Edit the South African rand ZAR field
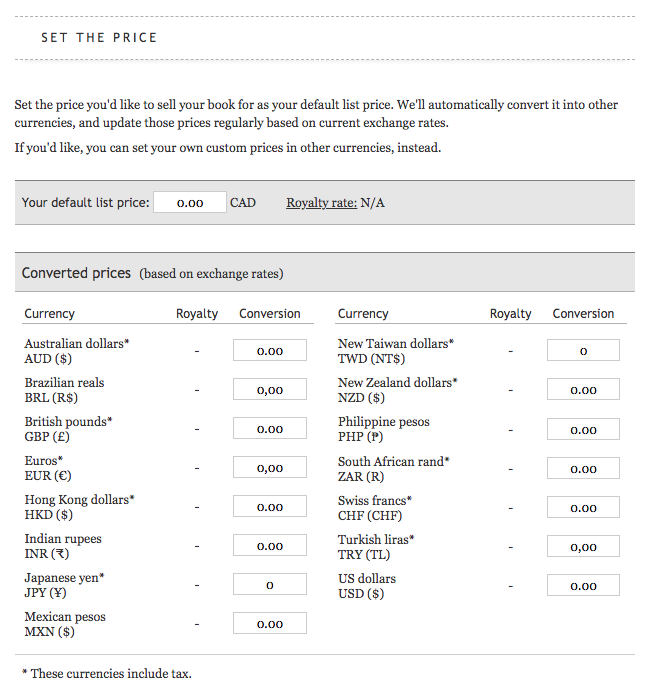This screenshot has height=694, width=648. [x=583, y=469]
